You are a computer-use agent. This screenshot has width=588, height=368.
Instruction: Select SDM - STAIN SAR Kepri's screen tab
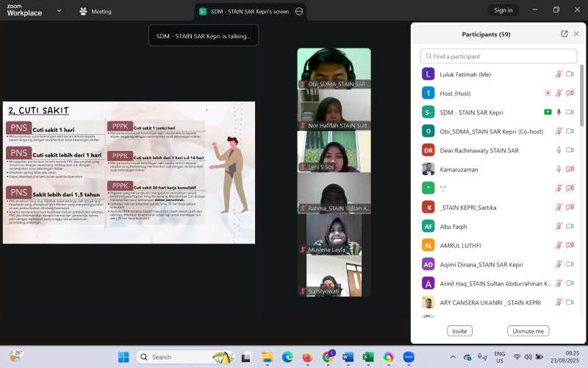pyautogui.click(x=249, y=12)
